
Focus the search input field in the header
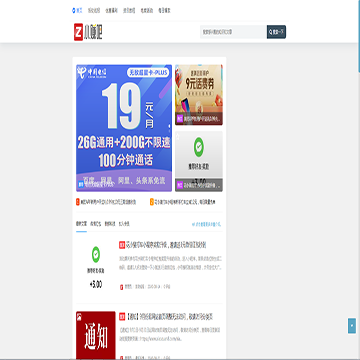[x=233, y=32]
